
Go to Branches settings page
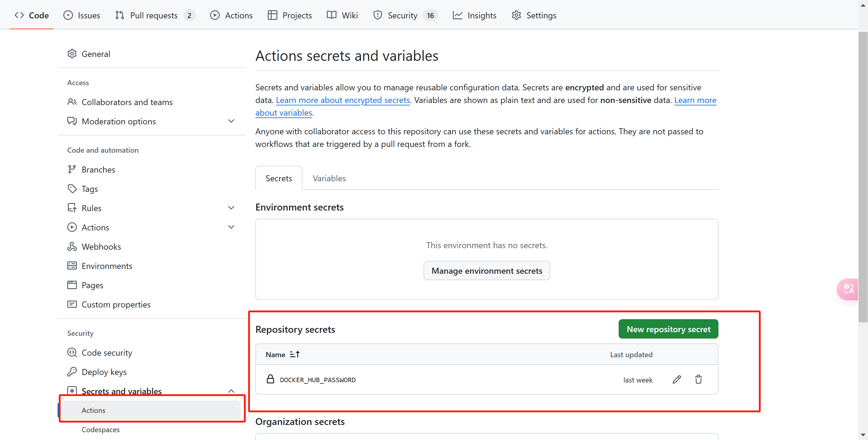98,169
